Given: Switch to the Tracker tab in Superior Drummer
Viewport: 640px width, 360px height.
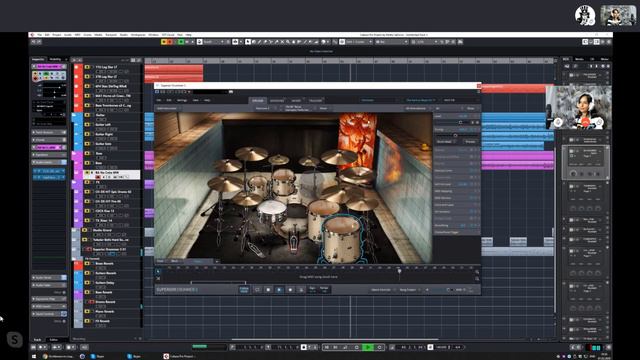Looking at the screenshot, I should 315,100.
